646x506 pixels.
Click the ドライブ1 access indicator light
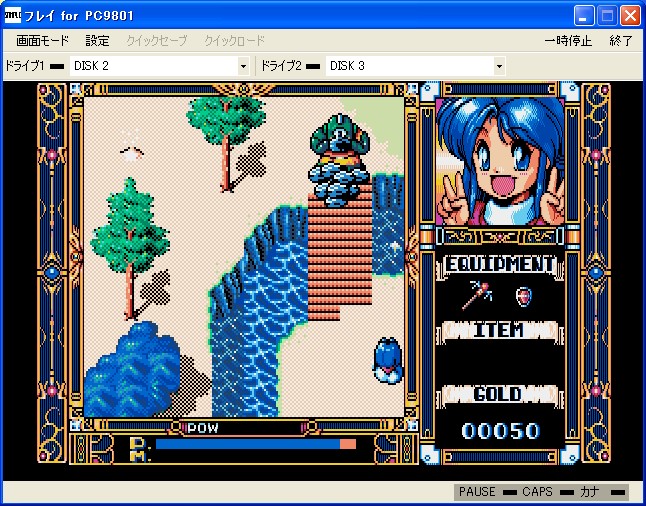pos(57,66)
